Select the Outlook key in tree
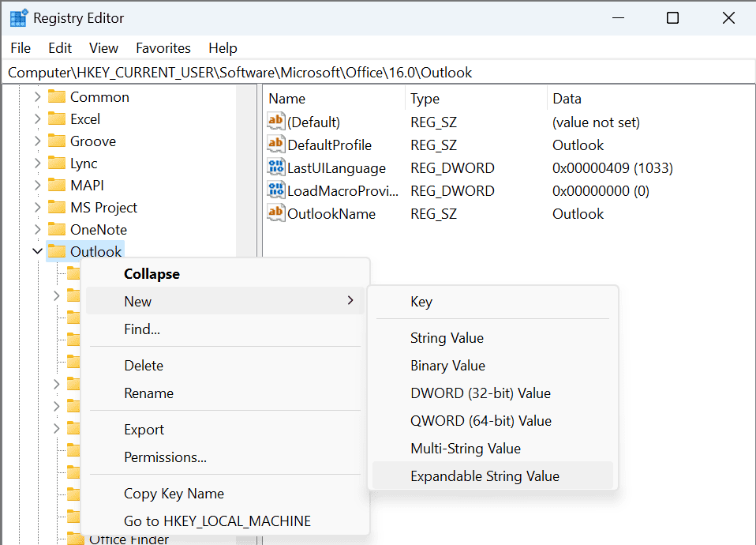Screen dimensions: 756x545 96,251
